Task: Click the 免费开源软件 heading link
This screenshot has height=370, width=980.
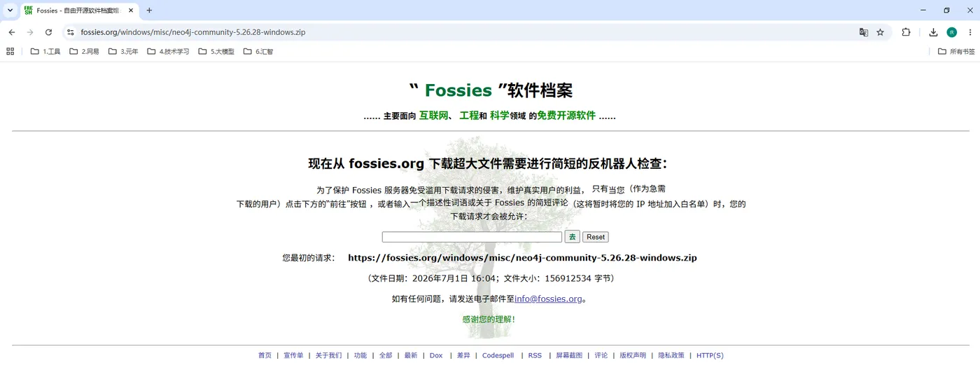Action: tap(566, 116)
